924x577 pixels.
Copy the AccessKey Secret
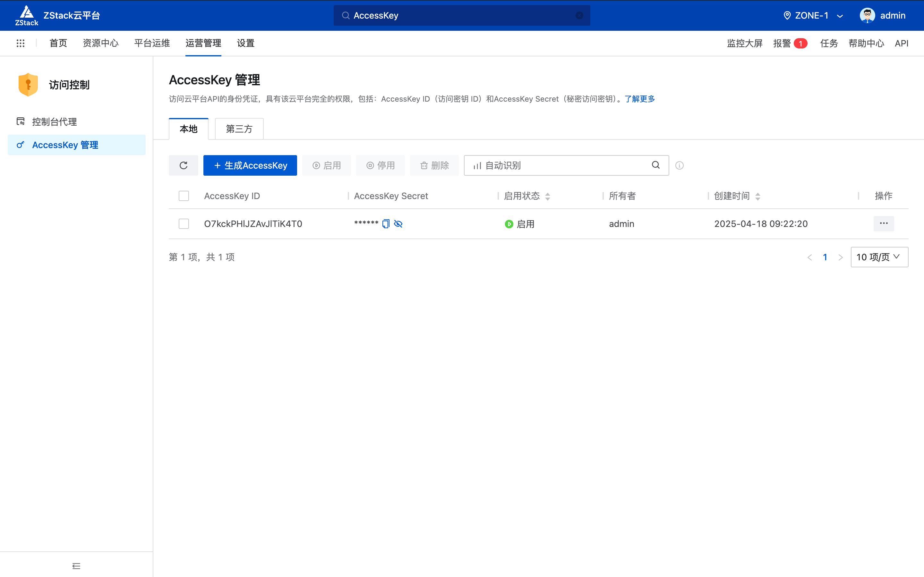386,224
